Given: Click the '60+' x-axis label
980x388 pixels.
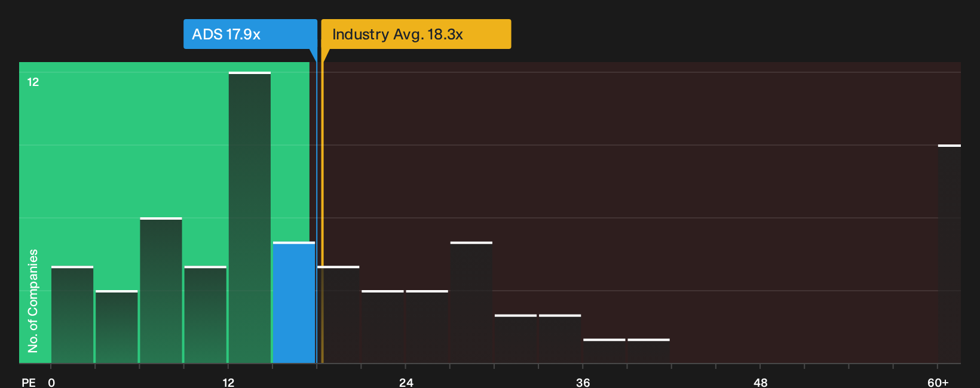Looking at the screenshot, I should 938,383.
